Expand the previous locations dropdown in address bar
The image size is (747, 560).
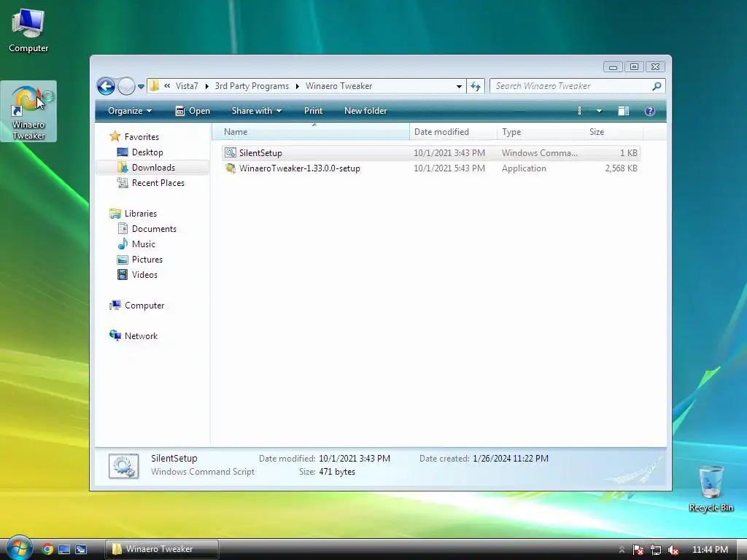pos(459,86)
